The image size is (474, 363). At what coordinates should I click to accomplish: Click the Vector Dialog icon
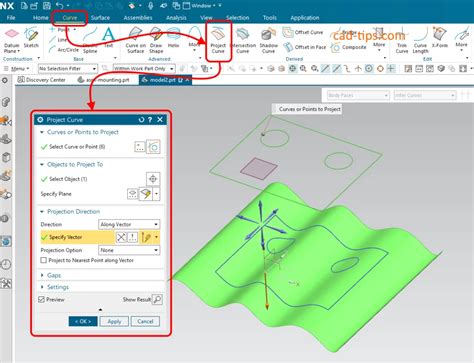point(133,237)
